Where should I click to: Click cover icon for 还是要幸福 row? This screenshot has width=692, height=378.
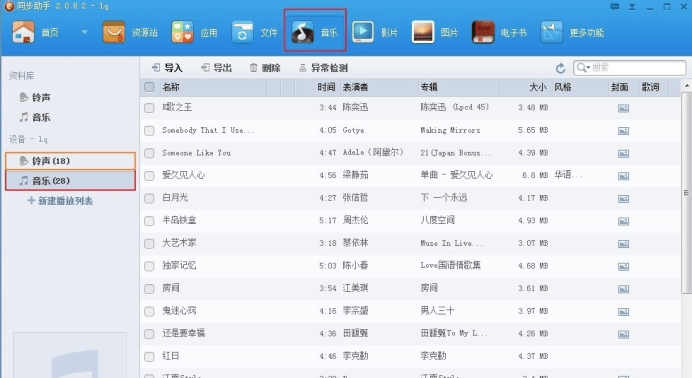point(623,334)
